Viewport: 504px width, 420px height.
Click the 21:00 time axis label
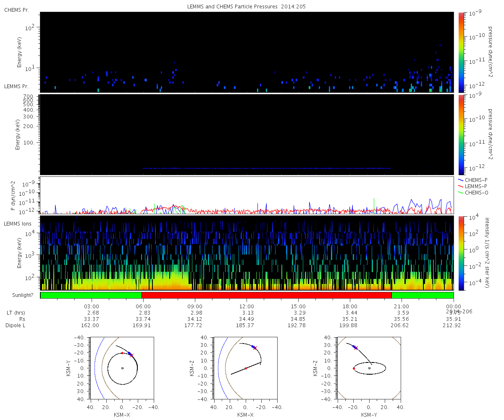[402, 306]
